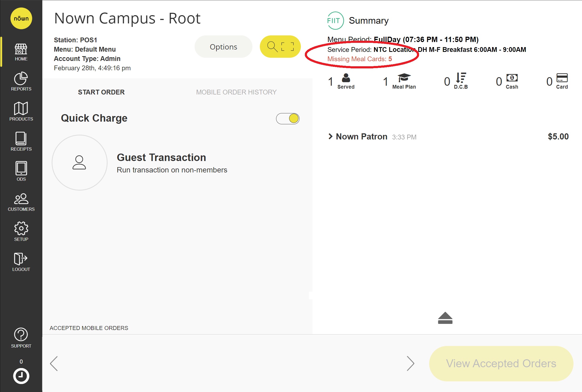Open the Options button

(x=223, y=47)
